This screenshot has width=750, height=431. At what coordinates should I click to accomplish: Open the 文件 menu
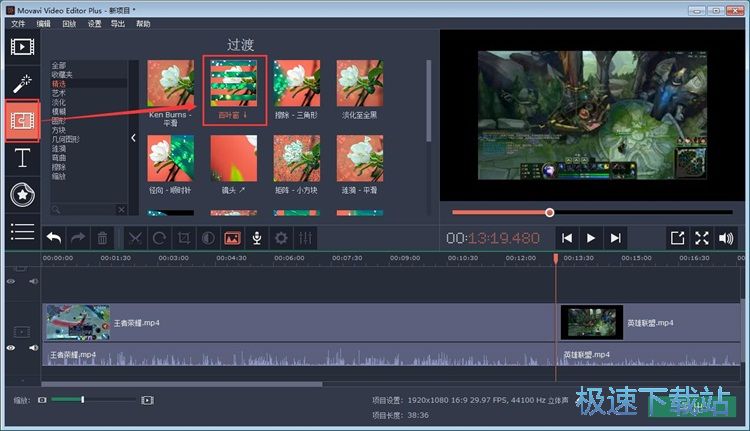coord(18,23)
